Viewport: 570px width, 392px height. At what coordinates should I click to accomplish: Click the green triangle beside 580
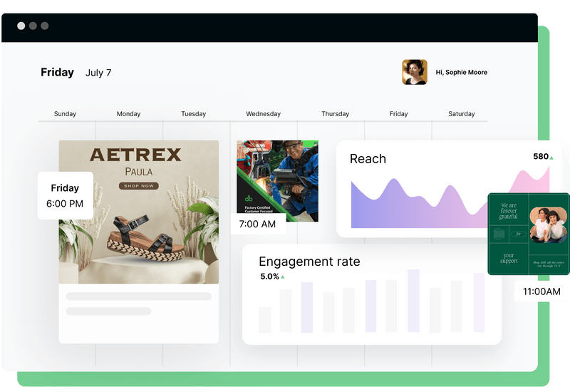(551, 157)
